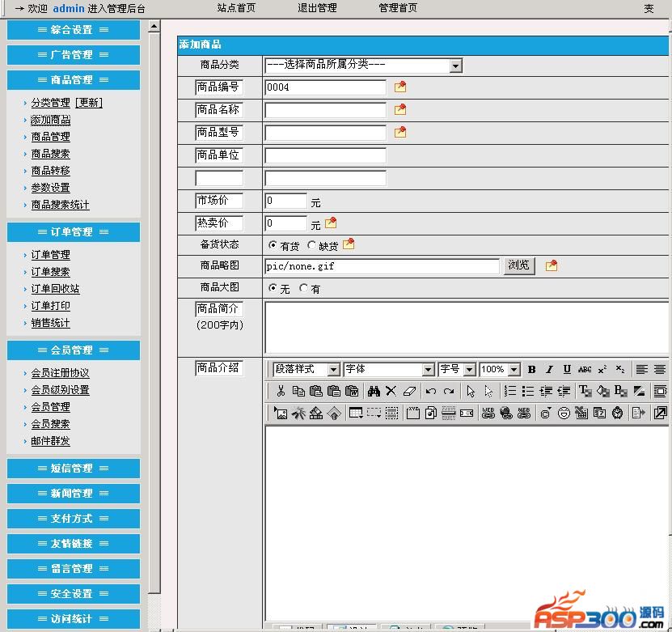Expand the 广告管理 sidebar section
Viewport: 672px width, 632px height.
tap(74, 55)
